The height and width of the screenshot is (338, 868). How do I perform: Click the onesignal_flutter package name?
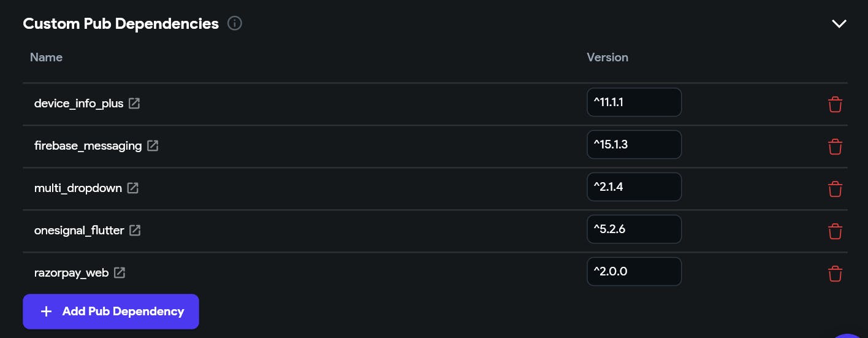(x=79, y=230)
